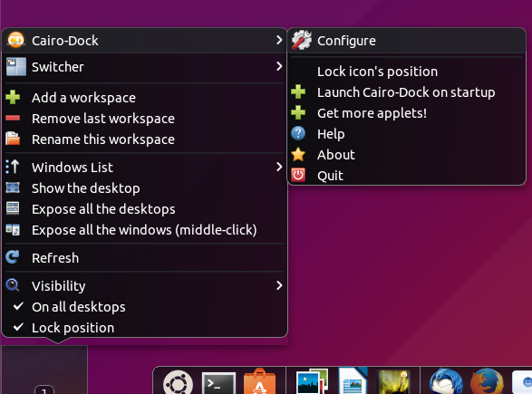Image resolution: width=532 pixels, height=394 pixels.
Task: Expand the Visibility submenu arrow
Action: (x=279, y=285)
